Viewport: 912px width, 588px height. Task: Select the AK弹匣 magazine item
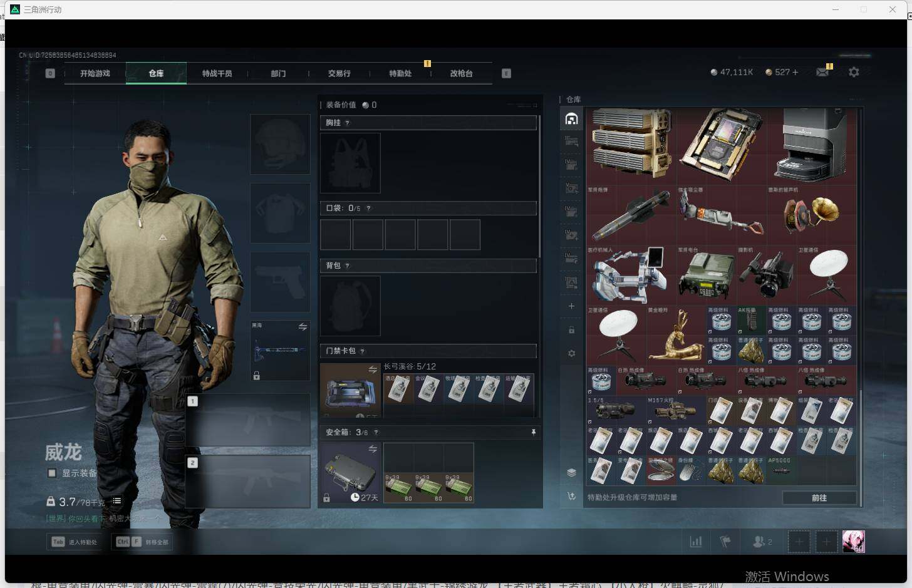(x=752, y=321)
